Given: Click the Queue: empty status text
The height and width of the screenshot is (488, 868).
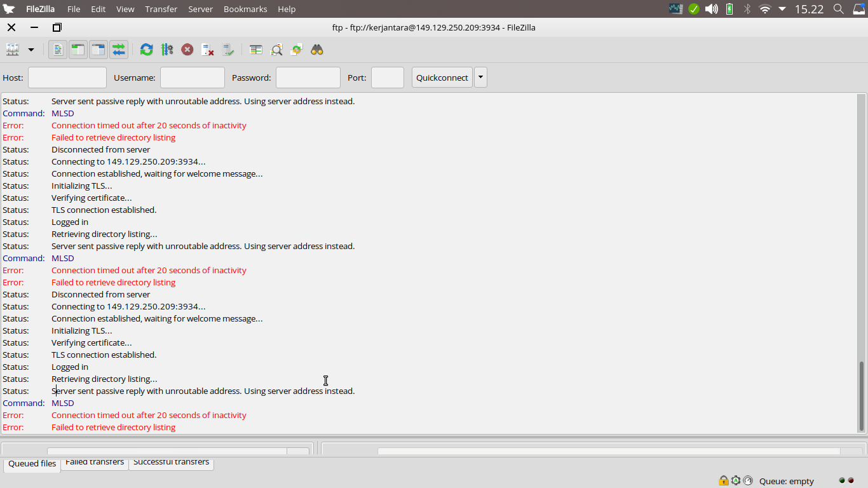Looking at the screenshot, I should point(787,481).
